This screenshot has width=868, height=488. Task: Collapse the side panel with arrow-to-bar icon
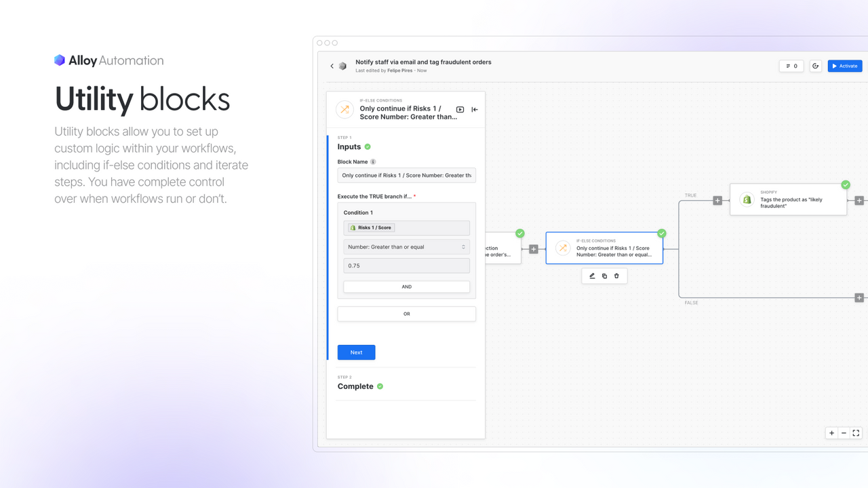coord(475,109)
